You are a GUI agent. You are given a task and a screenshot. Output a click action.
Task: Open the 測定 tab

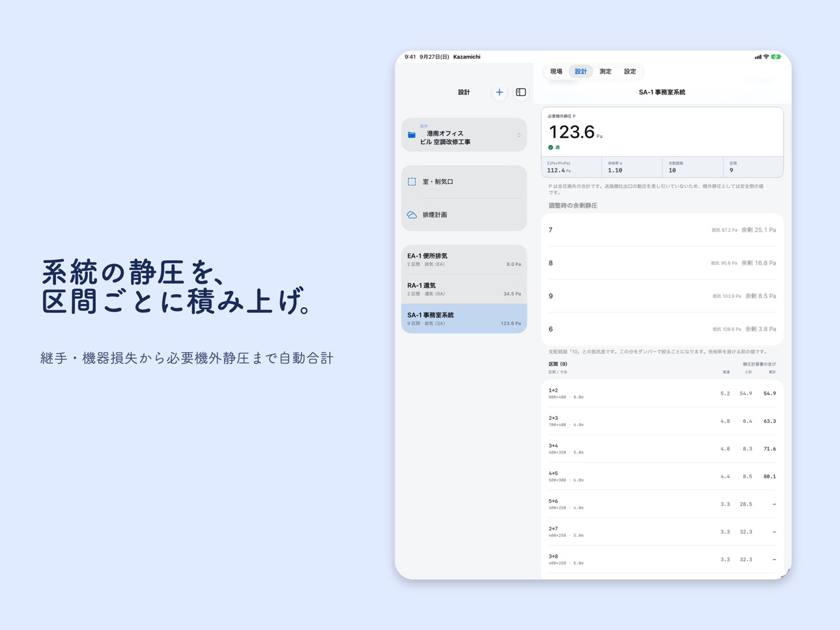point(606,72)
